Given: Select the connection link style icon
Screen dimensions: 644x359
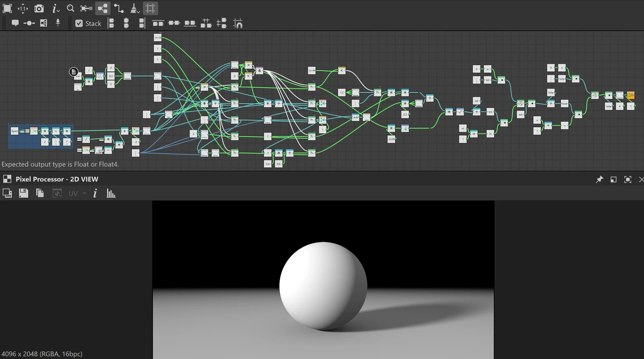Looking at the screenshot, I should point(119,8).
